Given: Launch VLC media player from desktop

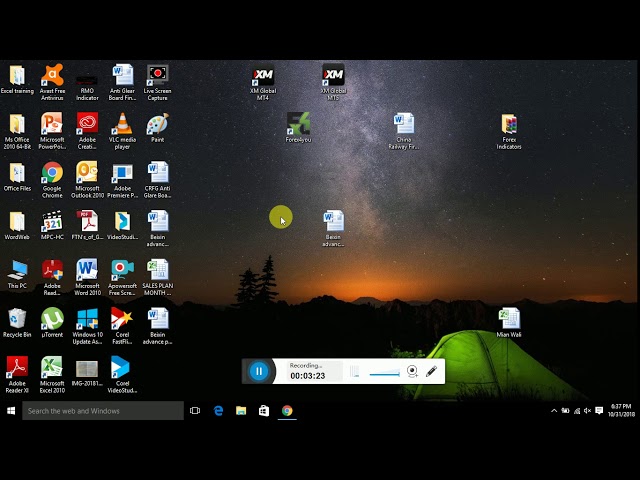Looking at the screenshot, I should click(x=122, y=125).
